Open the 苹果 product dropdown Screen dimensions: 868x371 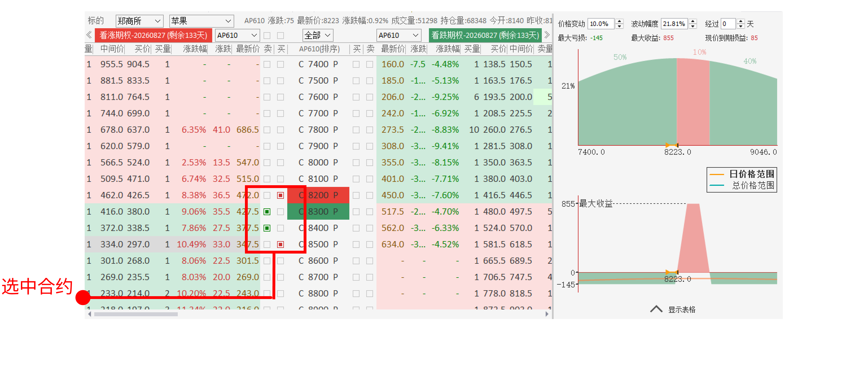click(x=201, y=21)
